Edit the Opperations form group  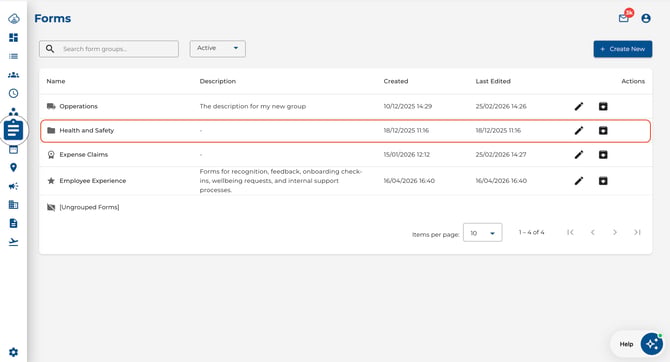pos(579,106)
